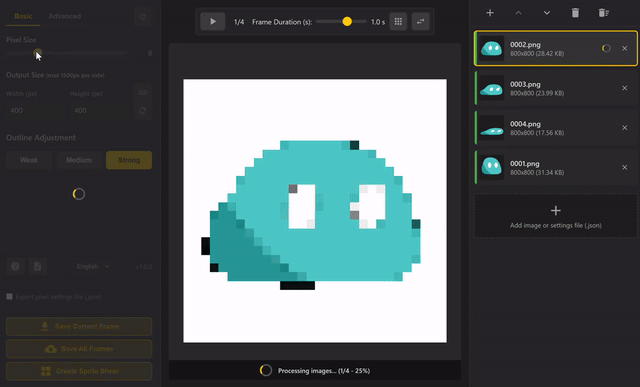Click the swap arrows icon in toolbar
This screenshot has width=640, height=387.
point(420,22)
